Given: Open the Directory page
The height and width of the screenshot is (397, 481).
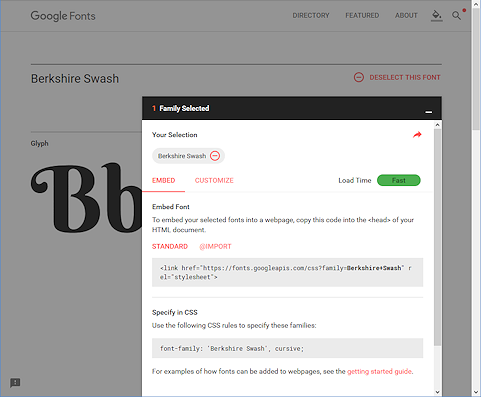Looking at the screenshot, I should coord(311,15).
